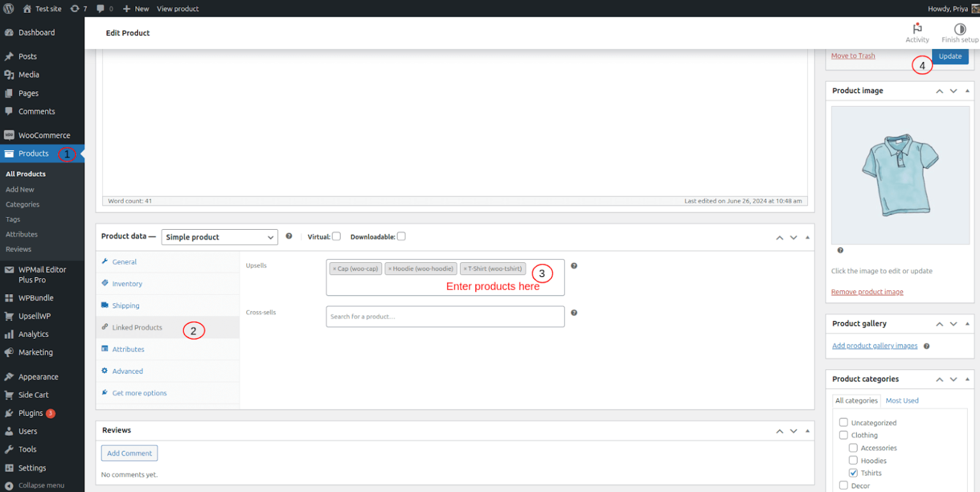
Task: Uncheck the Tshirts category checkbox
Action: pos(854,472)
